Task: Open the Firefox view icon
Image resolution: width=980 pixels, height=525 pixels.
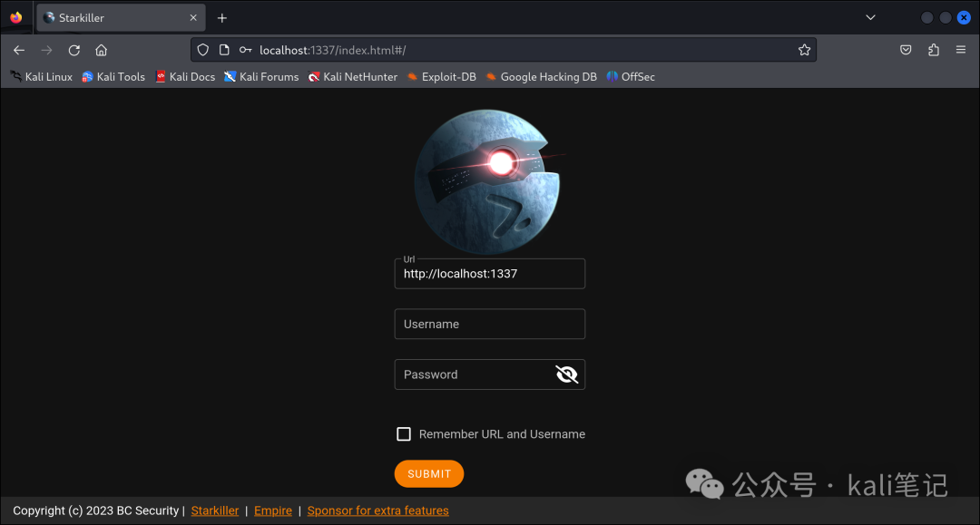Action: pyautogui.click(x=16, y=17)
